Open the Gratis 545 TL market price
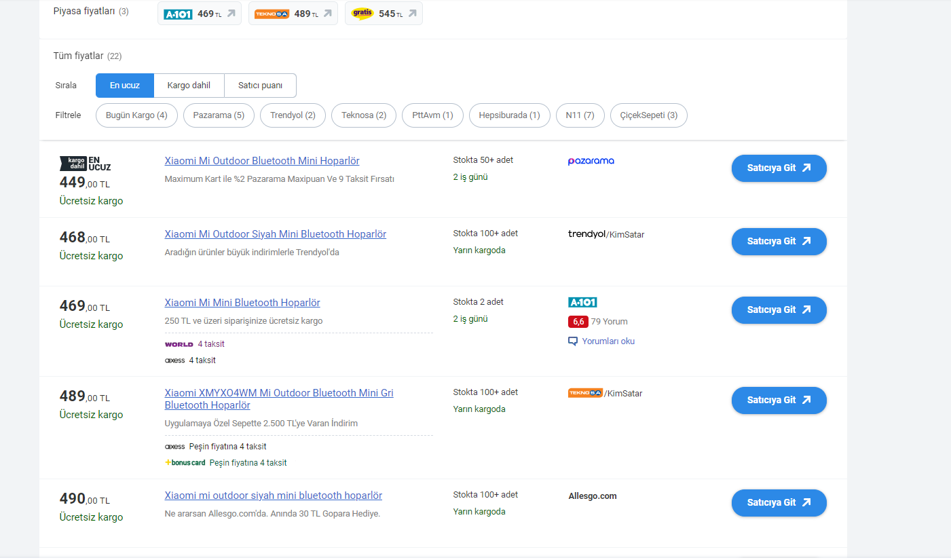This screenshot has width=951, height=560. [384, 14]
